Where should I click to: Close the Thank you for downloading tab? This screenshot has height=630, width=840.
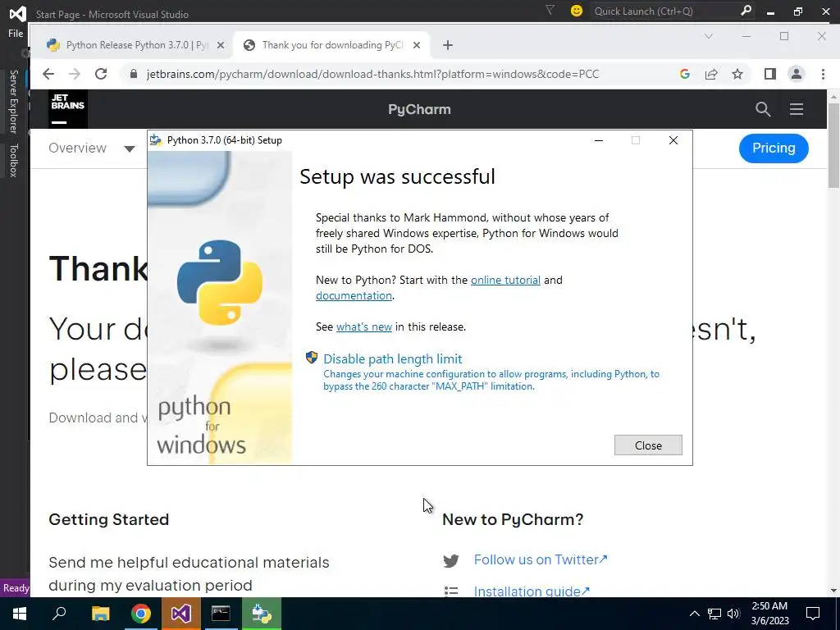tap(416, 46)
